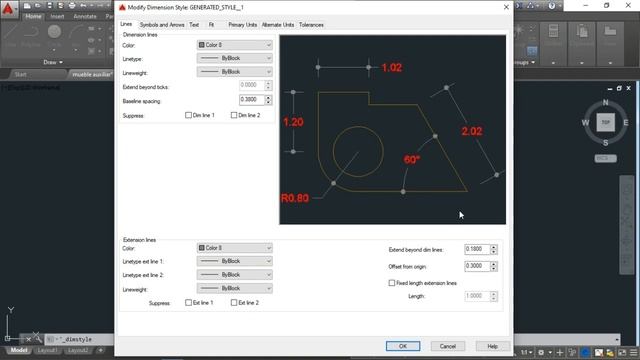
Task: Click the Plot printer icon in quick access toolbar
Action: (x=72, y=6)
